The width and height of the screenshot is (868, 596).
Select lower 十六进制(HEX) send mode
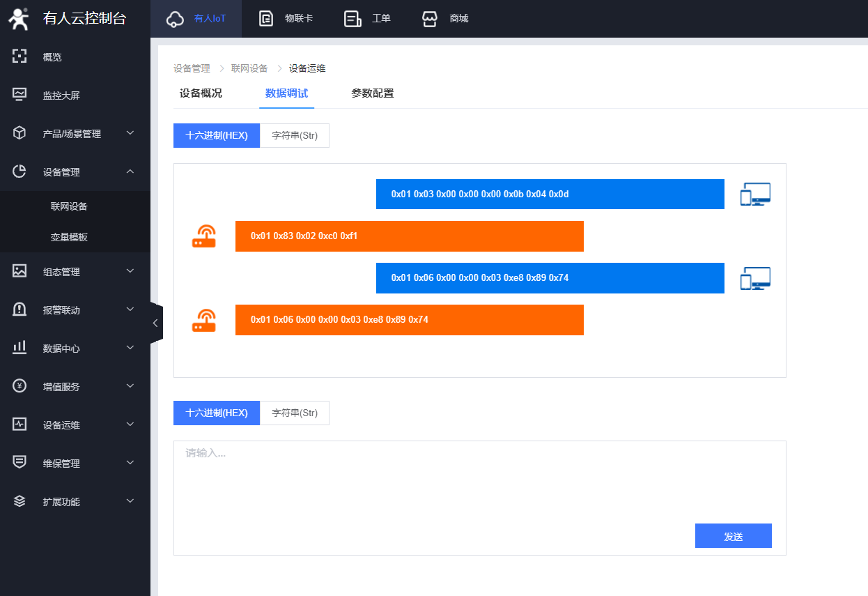click(x=217, y=413)
